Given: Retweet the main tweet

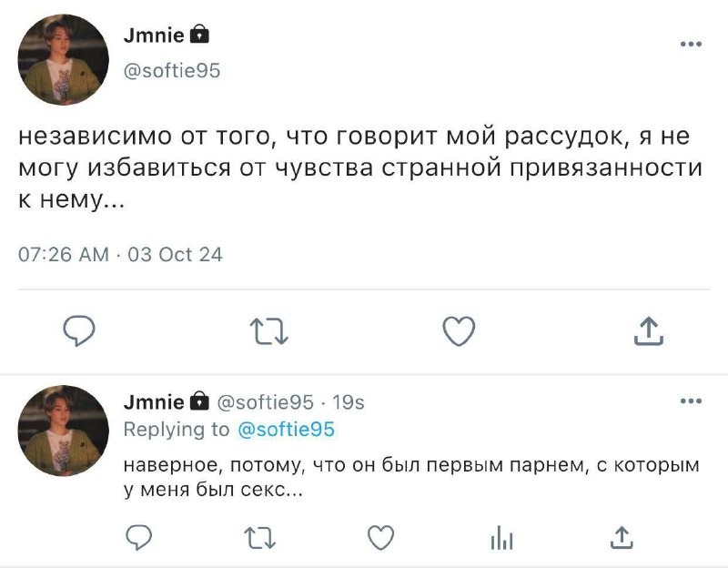Looking at the screenshot, I should (x=268, y=331).
